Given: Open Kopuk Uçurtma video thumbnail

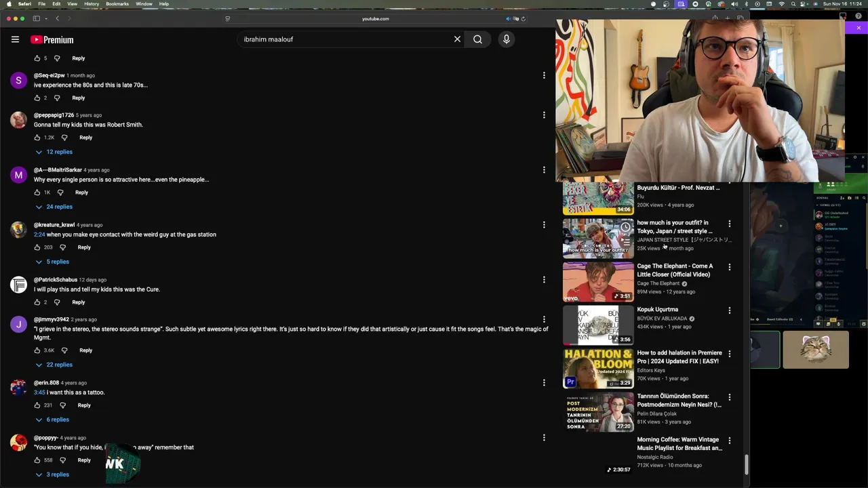Looking at the screenshot, I should 598,325.
